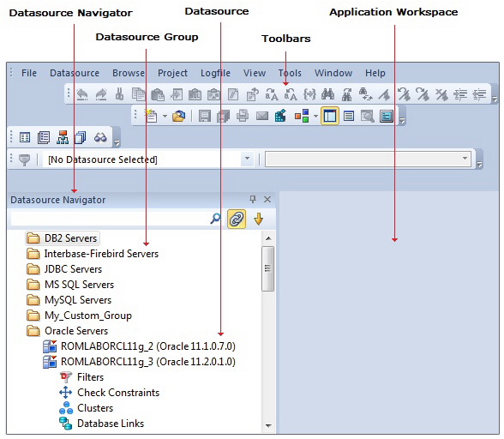
Task: Click the Cut scissors icon in toolbar
Action: 120,94
